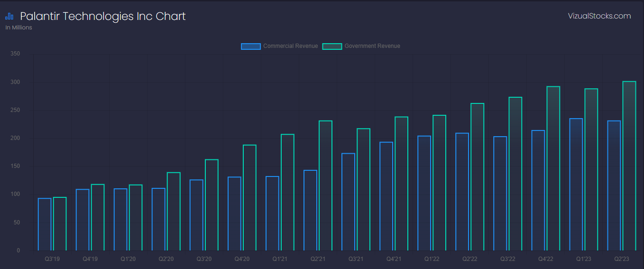Click the 250 y-axis value
The height and width of the screenshot is (269, 644).
[15, 110]
